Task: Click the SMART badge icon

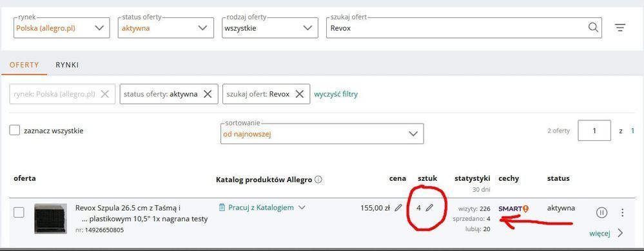Action: click(513, 209)
